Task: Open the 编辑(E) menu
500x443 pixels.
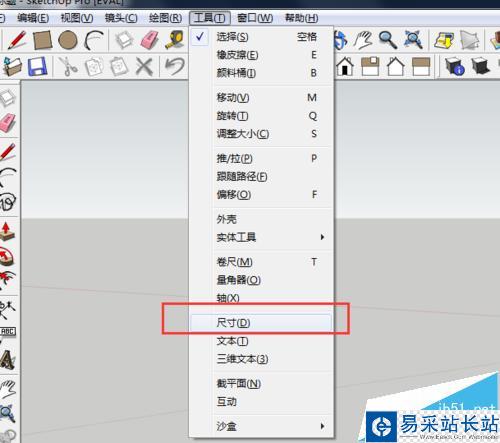Action: click(33, 18)
